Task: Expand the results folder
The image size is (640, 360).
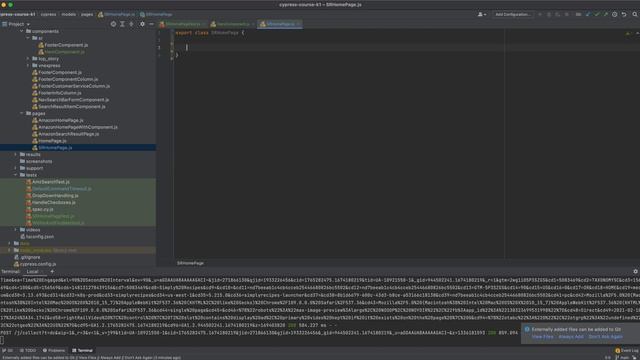Action: coord(16,154)
